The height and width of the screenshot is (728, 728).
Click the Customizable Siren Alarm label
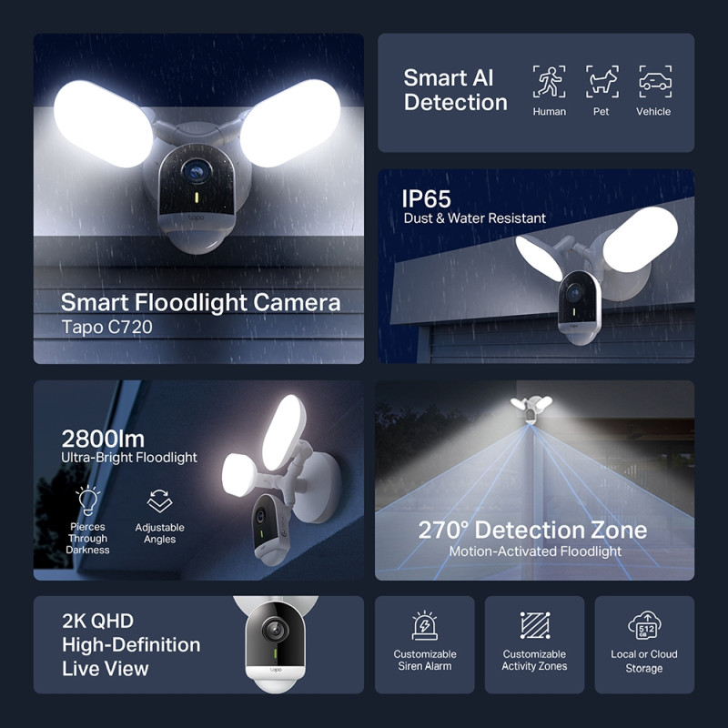(425, 661)
